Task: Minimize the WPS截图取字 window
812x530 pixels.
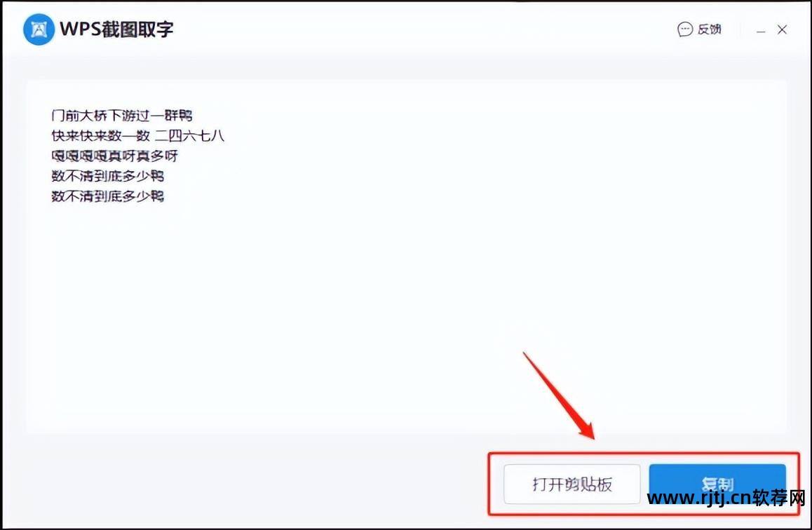Action: point(761,31)
